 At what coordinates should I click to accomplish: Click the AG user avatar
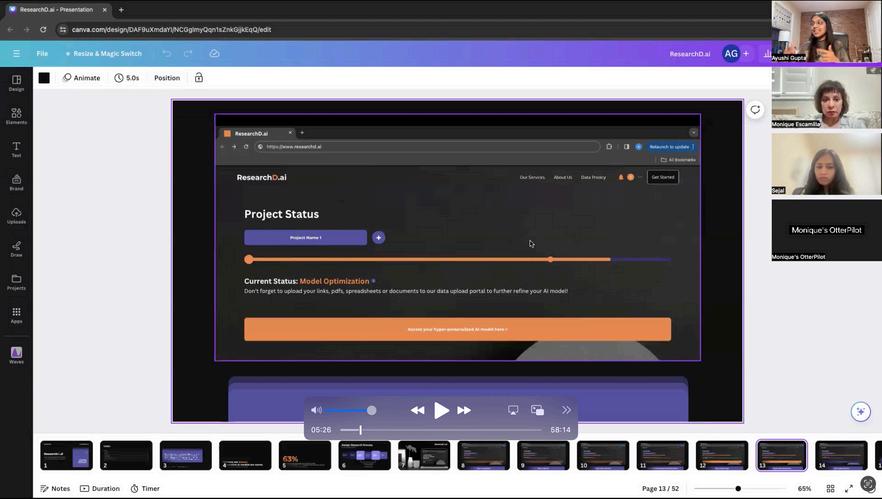click(731, 53)
